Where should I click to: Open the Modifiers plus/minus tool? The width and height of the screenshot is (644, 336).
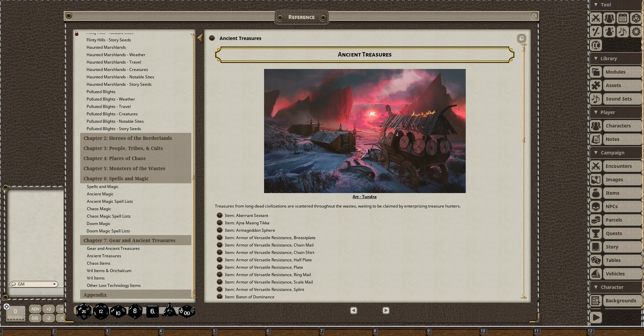coord(595,32)
